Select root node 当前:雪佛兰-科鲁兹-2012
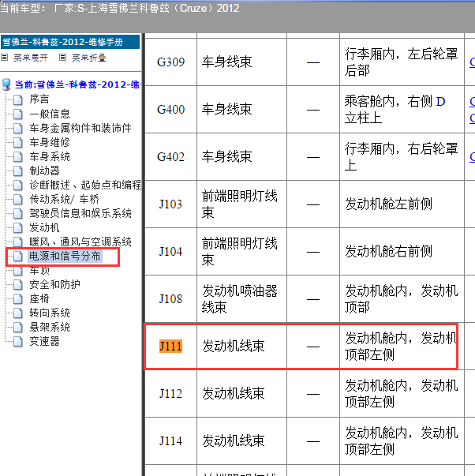The width and height of the screenshot is (475, 476). pos(77,84)
